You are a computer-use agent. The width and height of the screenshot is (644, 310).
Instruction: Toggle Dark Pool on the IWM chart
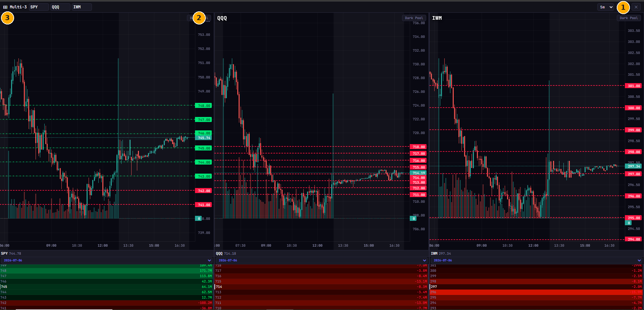point(629,18)
